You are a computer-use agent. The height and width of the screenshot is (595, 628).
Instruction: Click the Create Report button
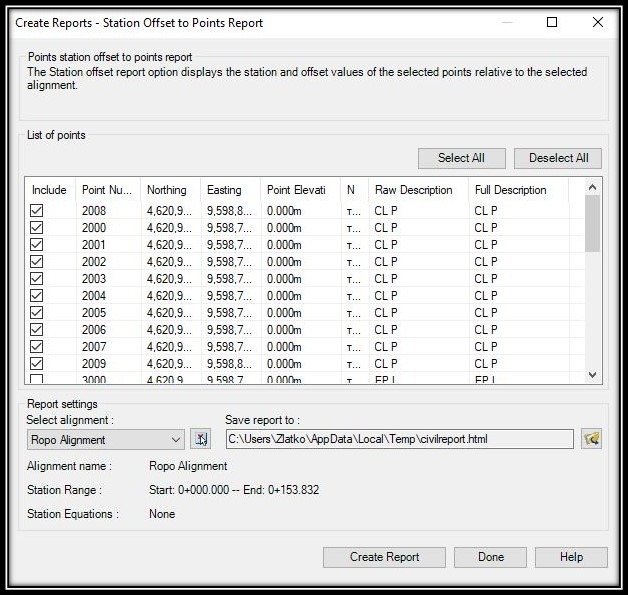coord(384,557)
